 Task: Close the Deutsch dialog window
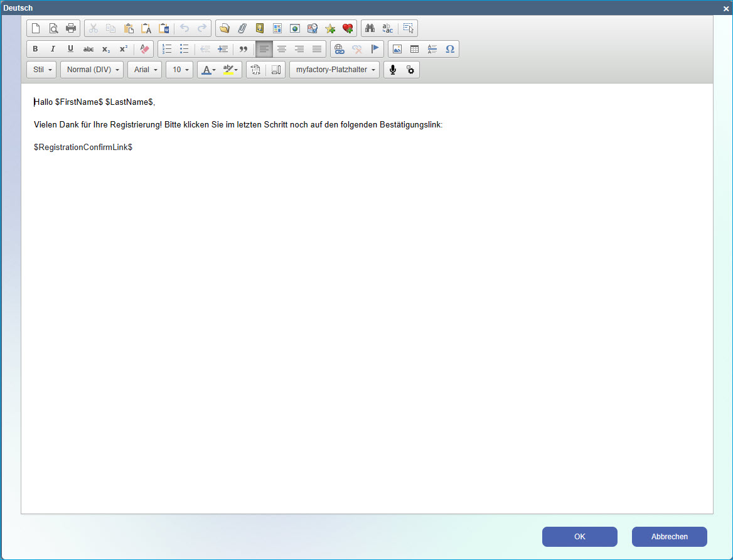(726, 8)
